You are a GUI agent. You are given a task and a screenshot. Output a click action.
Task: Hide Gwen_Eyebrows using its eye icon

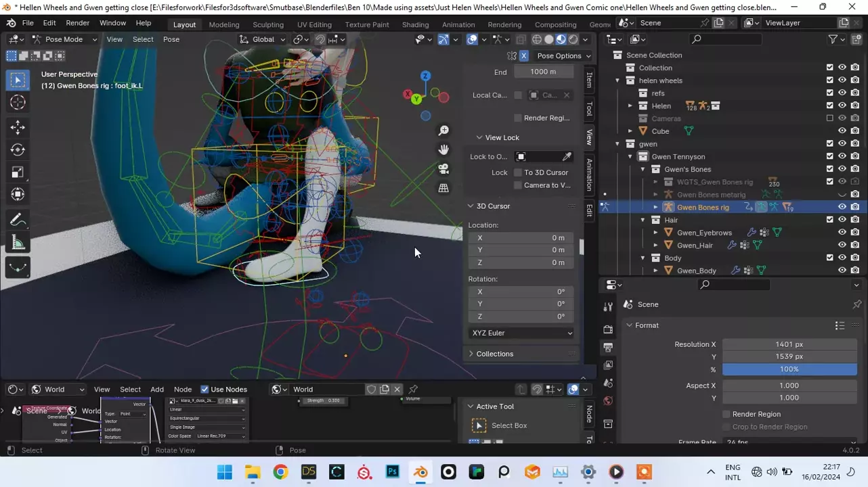842,233
